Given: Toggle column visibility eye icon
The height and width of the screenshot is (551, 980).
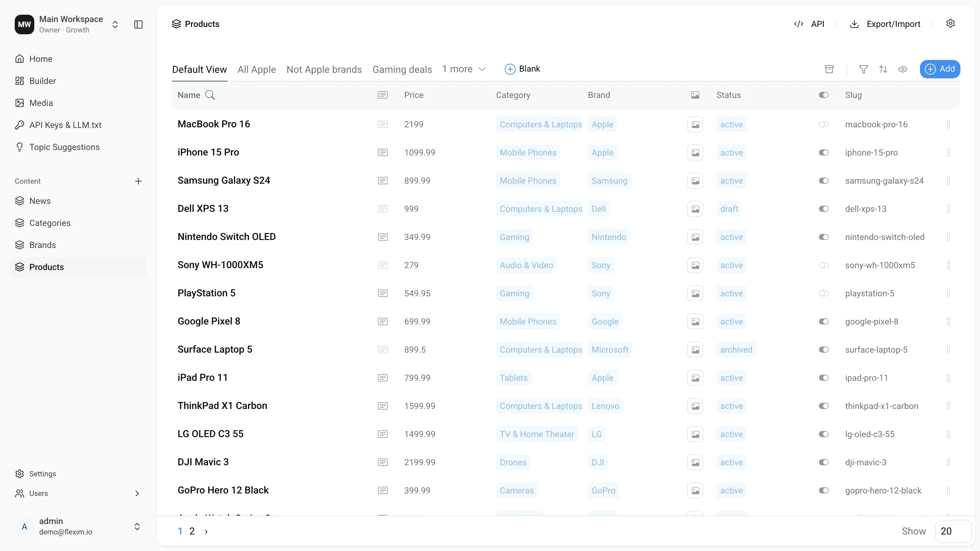Looking at the screenshot, I should click(x=903, y=69).
